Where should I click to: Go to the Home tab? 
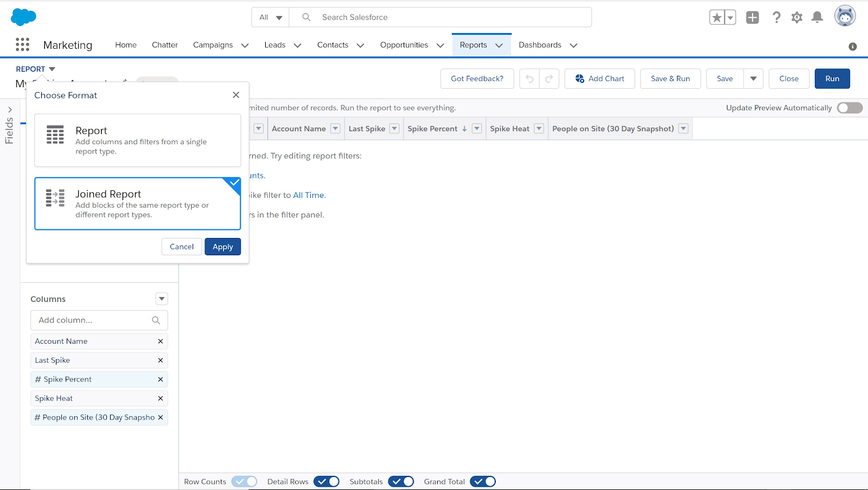click(x=126, y=45)
